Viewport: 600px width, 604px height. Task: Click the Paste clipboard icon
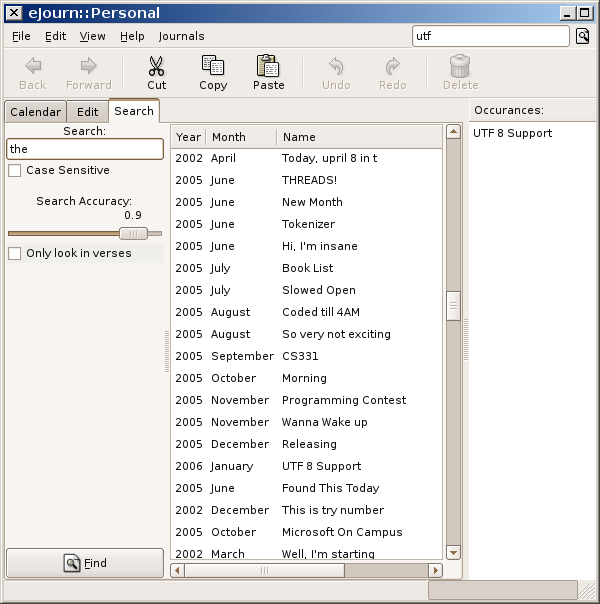268,65
